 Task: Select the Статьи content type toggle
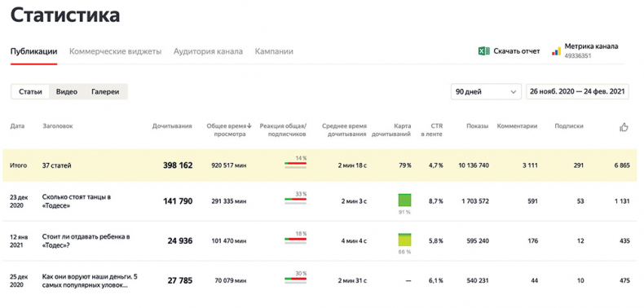click(x=30, y=91)
